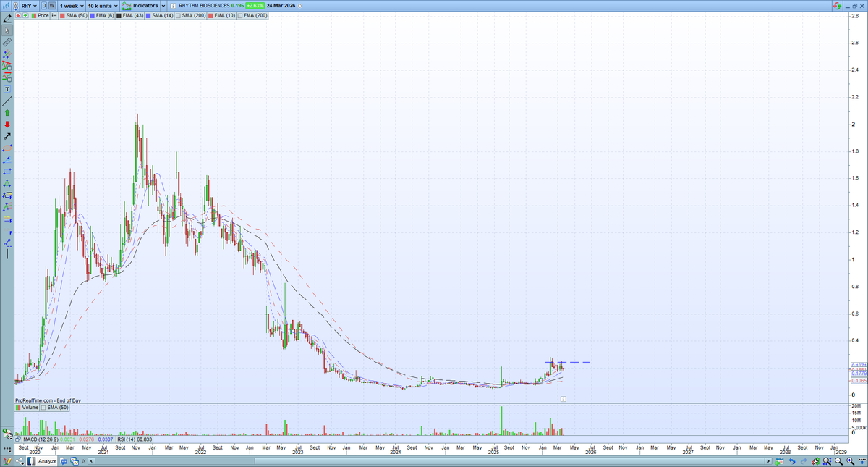Click the info icon beside RHYTHM BIOSCIENCES
Screen dimensions: 868x467
(x=173, y=6)
